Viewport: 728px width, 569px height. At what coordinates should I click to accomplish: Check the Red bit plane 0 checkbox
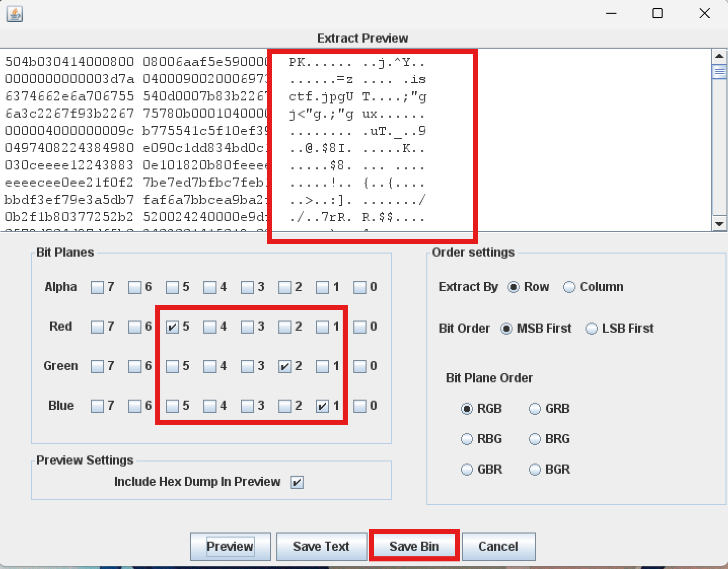pos(359,327)
